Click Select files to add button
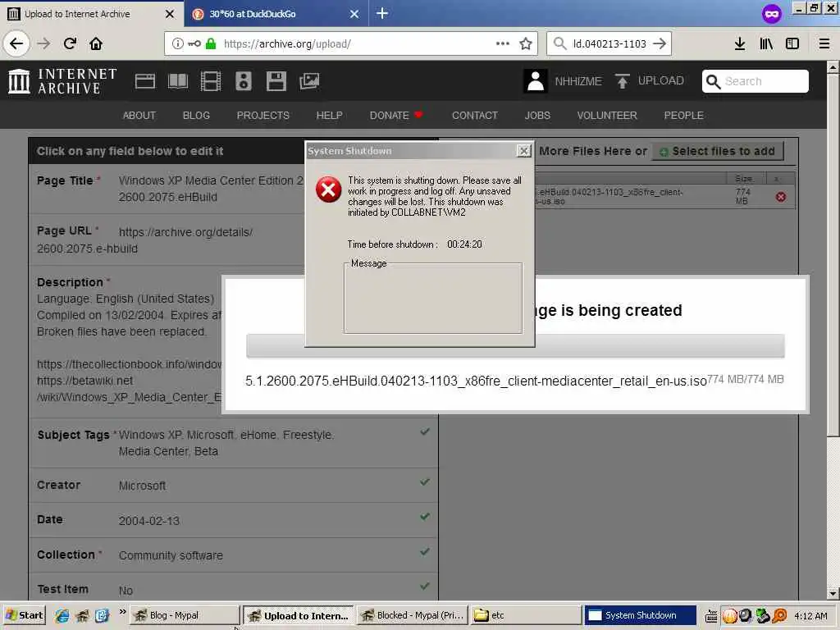This screenshot has width=840, height=630. [x=718, y=151]
